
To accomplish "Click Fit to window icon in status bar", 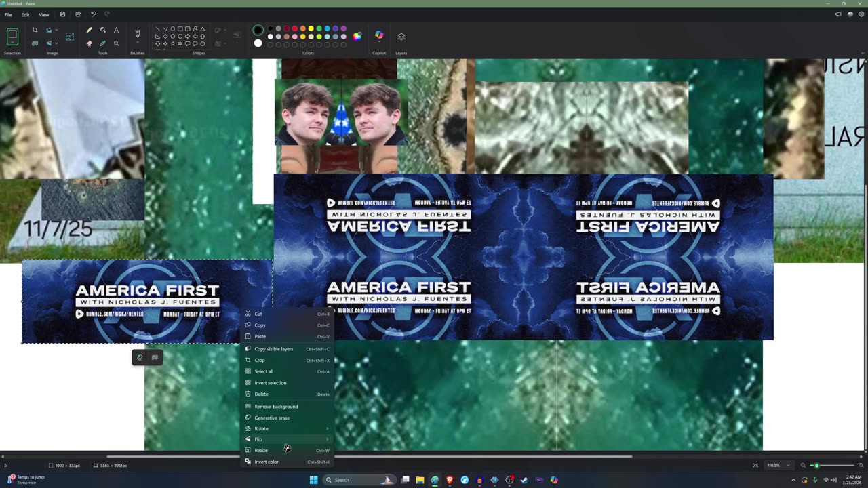I will click(x=755, y=466).
